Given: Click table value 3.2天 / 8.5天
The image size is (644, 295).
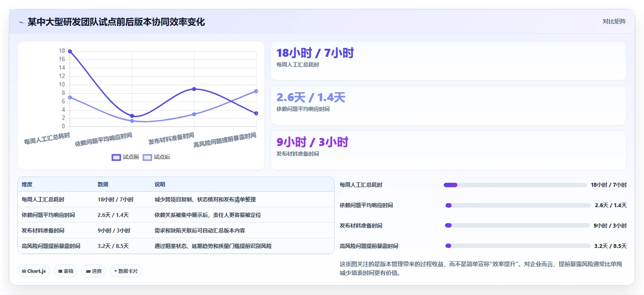Looking at the screenshot, I should point(113,246).
